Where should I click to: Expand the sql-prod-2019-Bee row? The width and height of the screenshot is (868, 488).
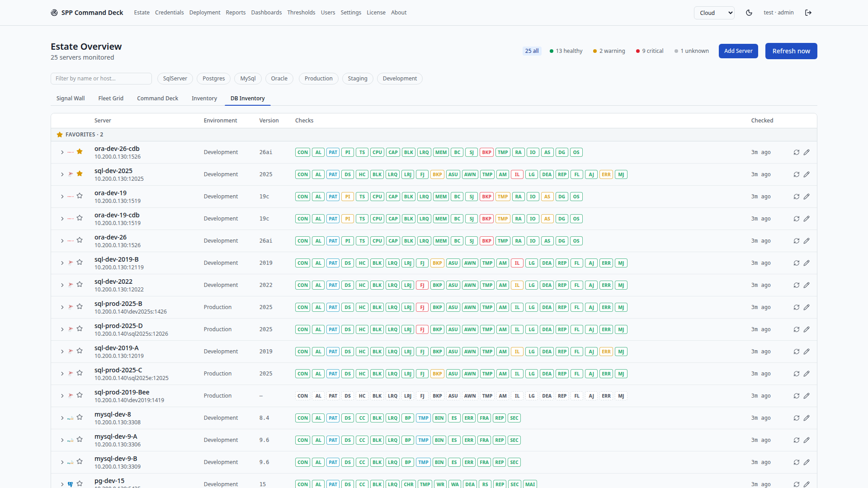62,396
